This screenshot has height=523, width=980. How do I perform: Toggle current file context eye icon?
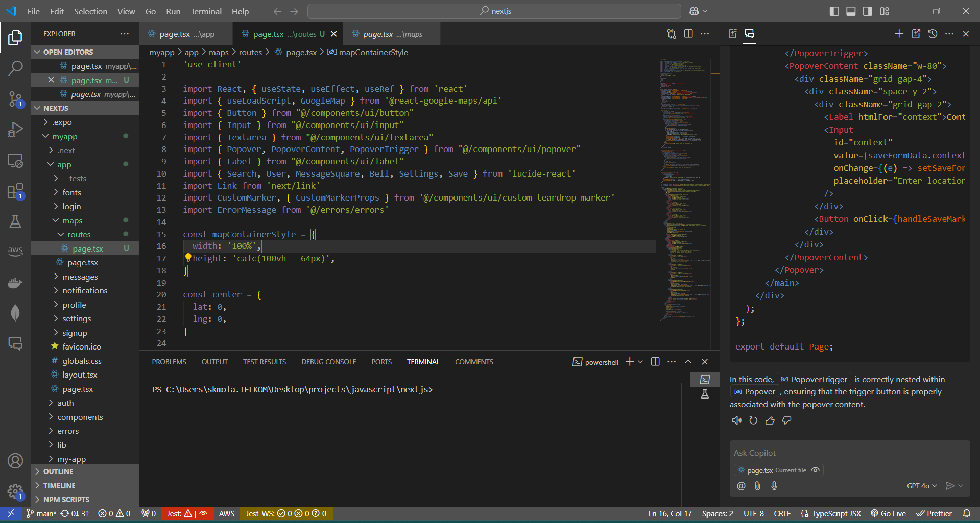click(x=816, y=470)
